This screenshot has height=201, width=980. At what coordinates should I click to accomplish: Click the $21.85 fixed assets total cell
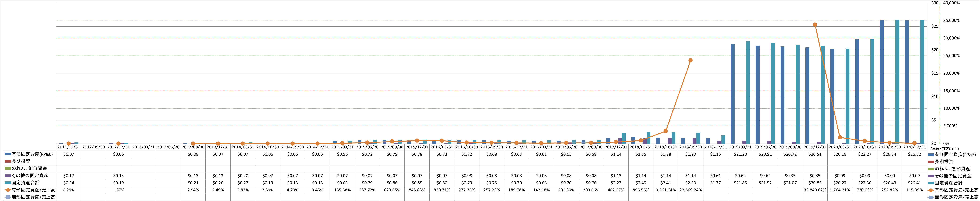click(740, 183)
